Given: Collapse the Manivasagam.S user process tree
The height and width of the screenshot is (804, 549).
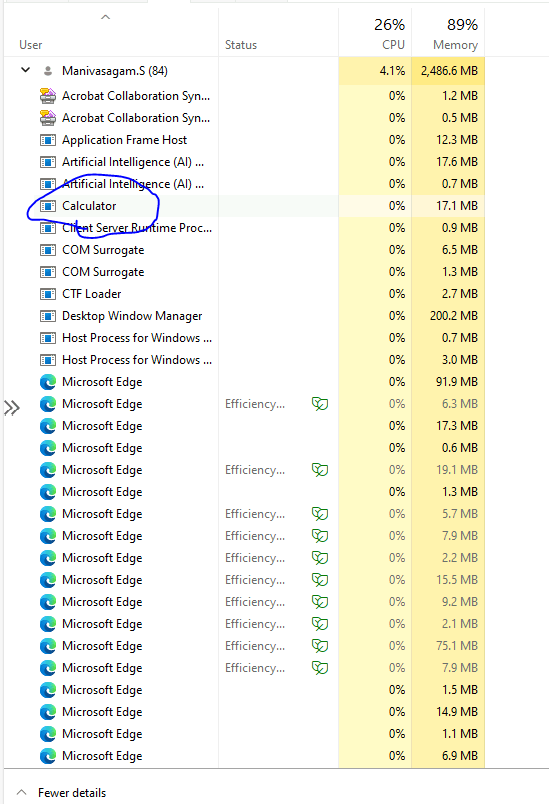Looking at the screenshot, I should coord(25,70).
